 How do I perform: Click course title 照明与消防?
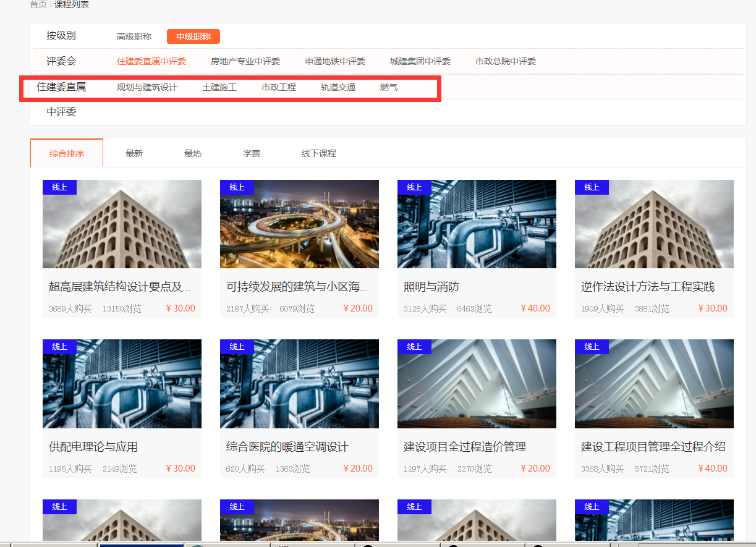pos(431,287)
